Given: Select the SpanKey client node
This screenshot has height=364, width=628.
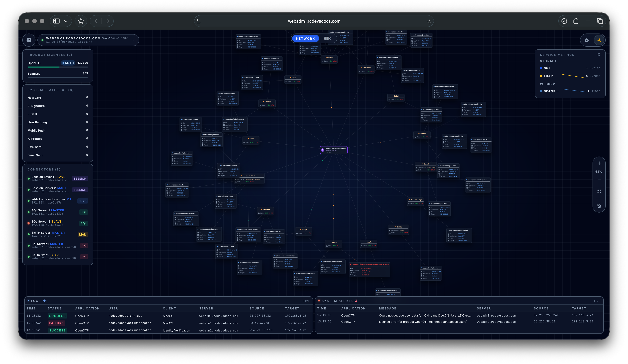Looking at the screenshot, I should [x=422, y=135].
